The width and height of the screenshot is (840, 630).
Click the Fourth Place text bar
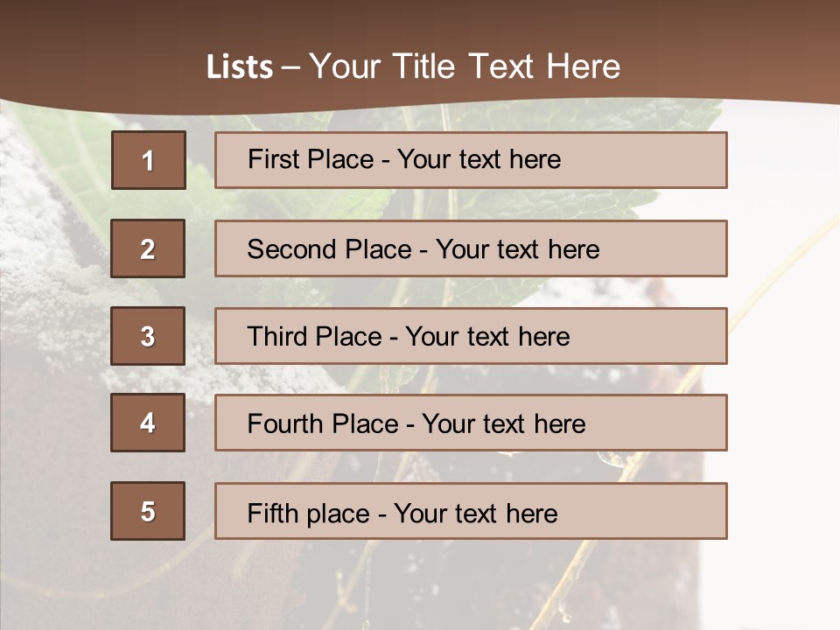[471, 423]
